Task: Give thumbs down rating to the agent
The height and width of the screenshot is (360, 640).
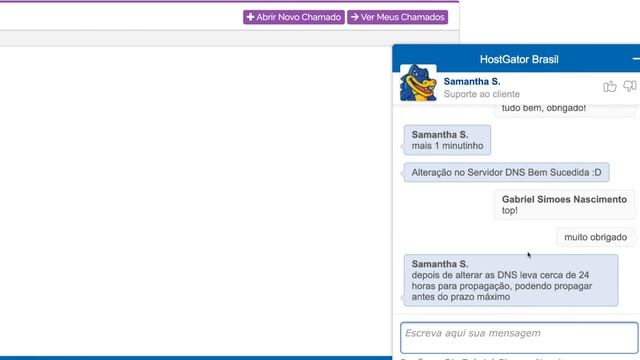Action: click(x=629, y=86)
